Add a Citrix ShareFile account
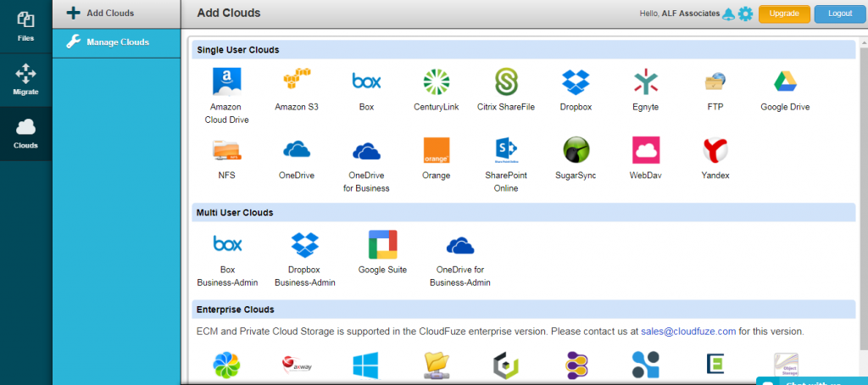Image resolution: width=868 pixels, height=385 pixels. (506, 82)
